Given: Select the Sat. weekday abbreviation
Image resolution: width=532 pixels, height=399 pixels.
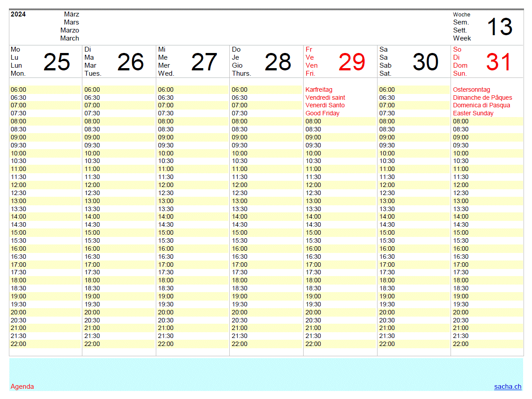Looking at the screenshot, I should 385,73.
